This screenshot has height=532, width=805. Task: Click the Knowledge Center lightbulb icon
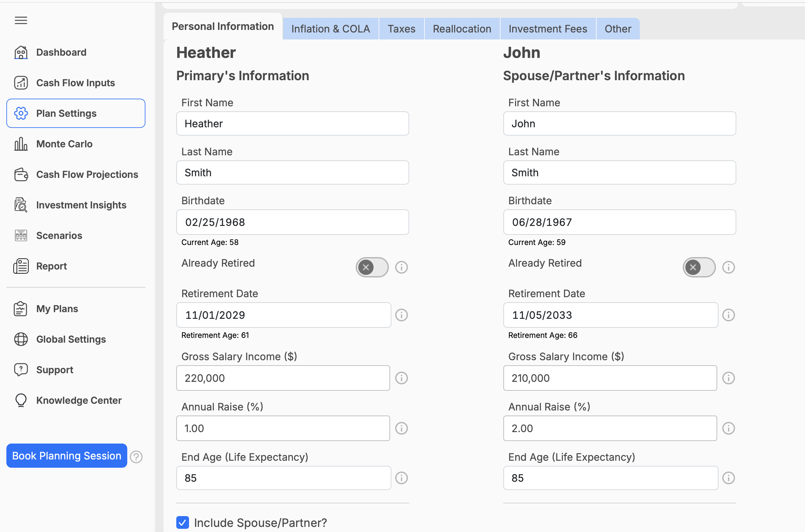(x=21, y=400)
